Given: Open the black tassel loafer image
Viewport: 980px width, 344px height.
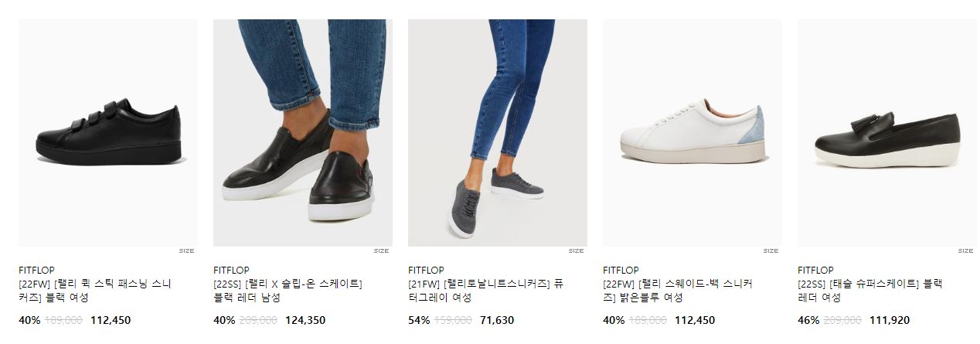Looking at the screenshot, I should point(887,133).
